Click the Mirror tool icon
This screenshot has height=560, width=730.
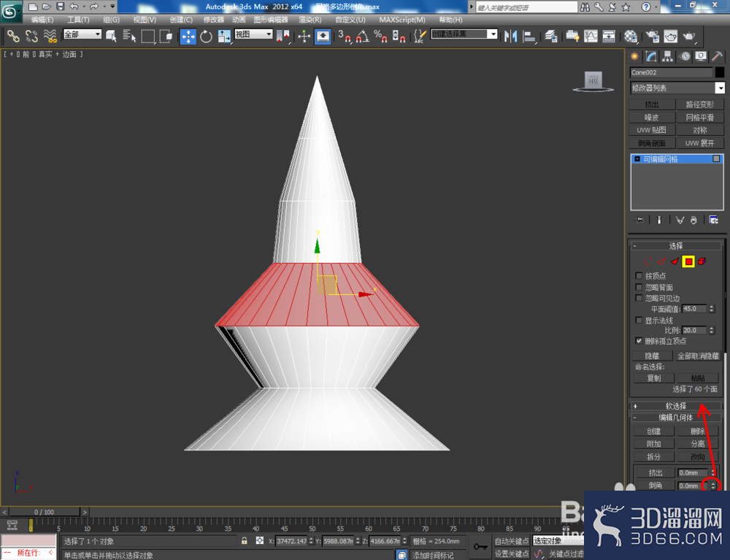coord(510,36)
